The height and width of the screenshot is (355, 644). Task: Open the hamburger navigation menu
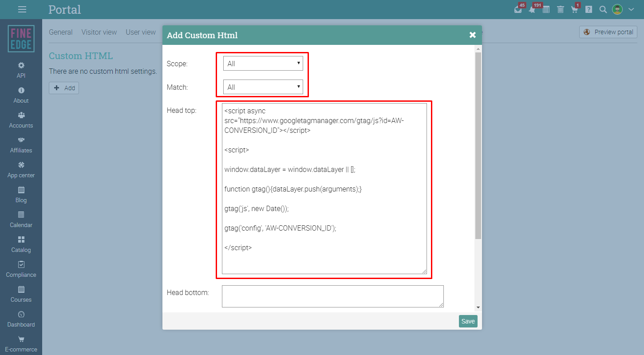(22, 9)
